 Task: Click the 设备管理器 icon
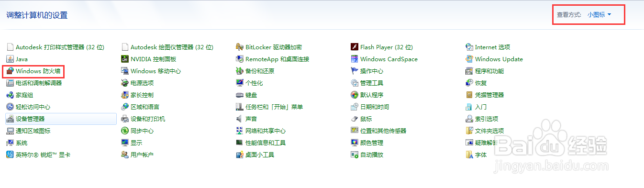10,119
